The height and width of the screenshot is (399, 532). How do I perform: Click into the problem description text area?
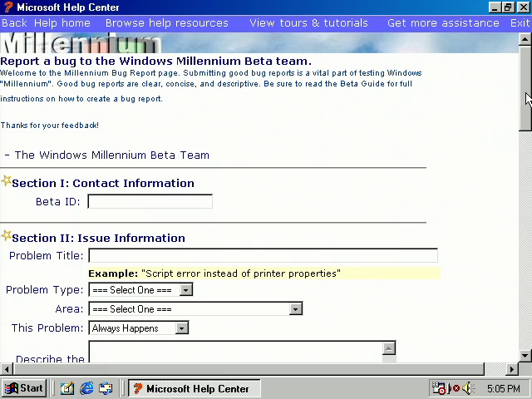coord(235,352)
